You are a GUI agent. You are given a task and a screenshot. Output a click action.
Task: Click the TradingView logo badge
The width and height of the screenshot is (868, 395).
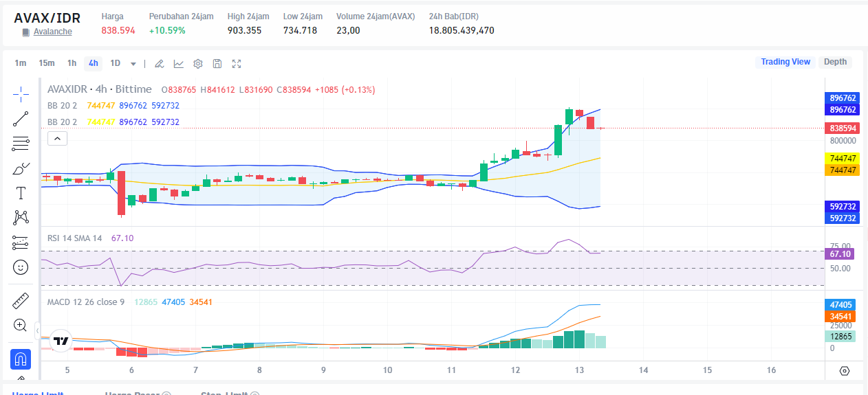(x=61, y=341)
